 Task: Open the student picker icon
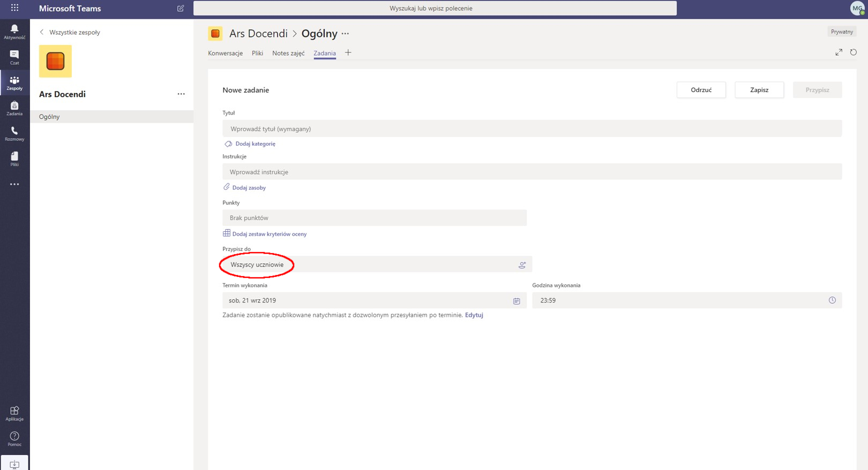[x=522, y=265]
